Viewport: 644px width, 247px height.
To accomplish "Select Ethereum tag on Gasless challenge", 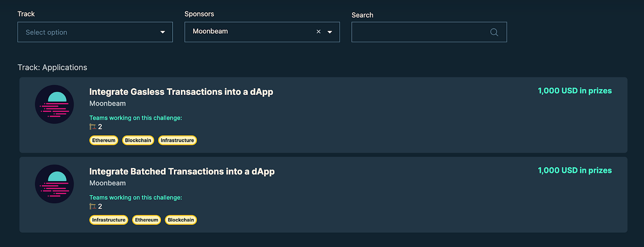I will coord(103,140).
